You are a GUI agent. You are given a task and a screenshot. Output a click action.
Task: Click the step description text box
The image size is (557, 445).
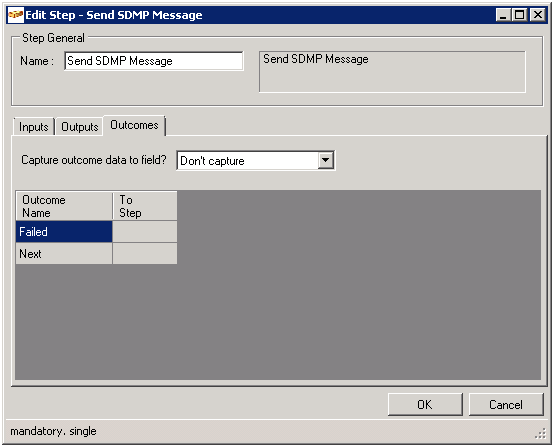click(x=392, y=72)
